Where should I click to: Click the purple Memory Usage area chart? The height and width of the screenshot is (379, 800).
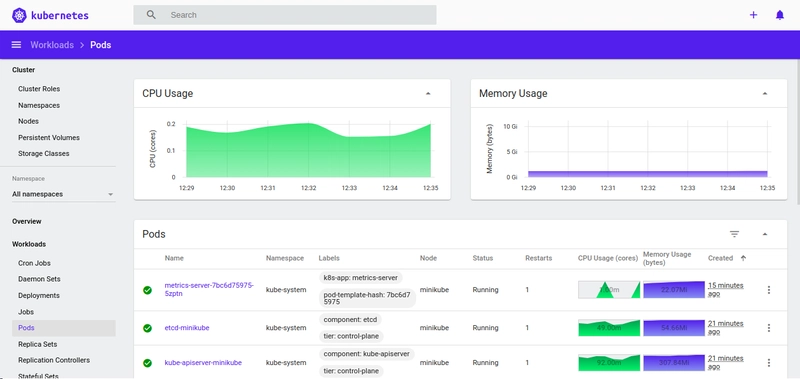tap(647, 174)
